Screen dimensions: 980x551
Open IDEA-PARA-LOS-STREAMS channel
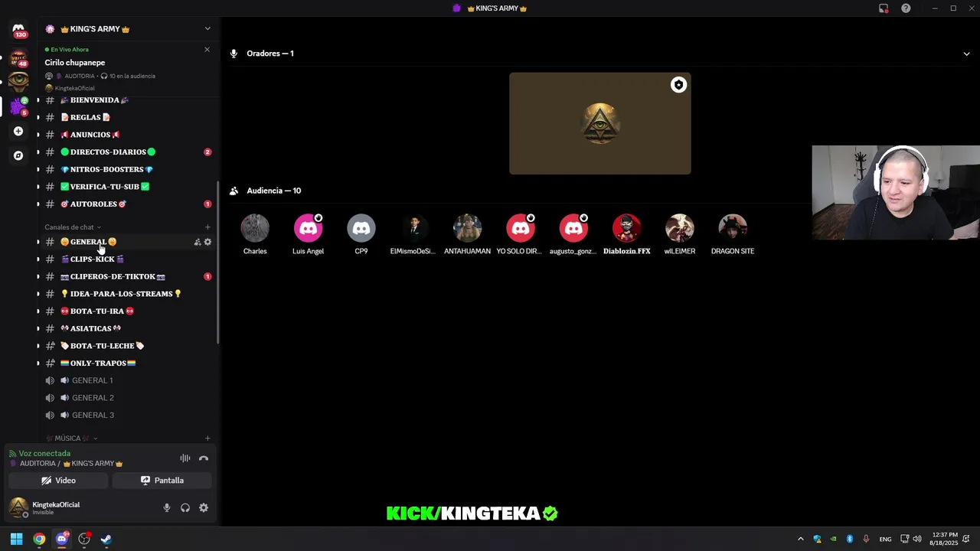[128, 294]
